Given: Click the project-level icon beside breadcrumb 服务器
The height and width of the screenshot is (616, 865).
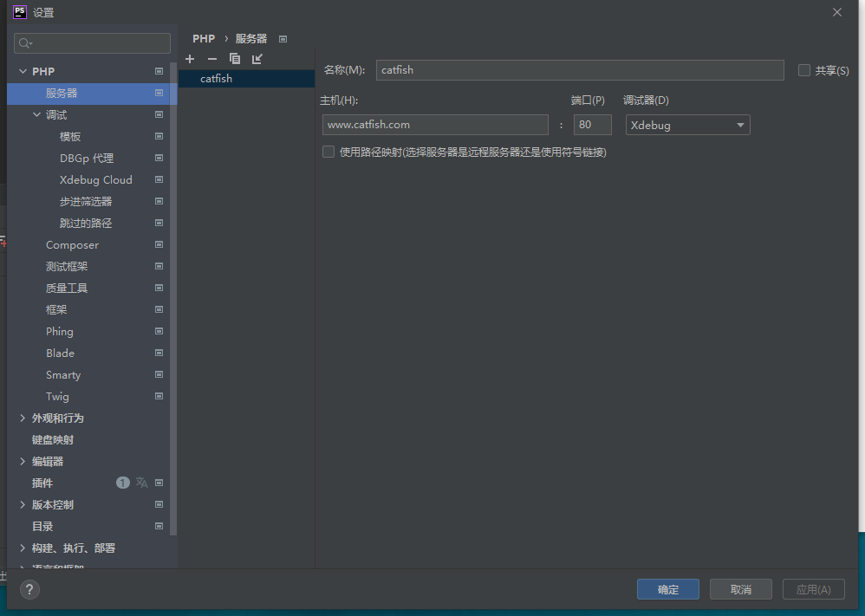Looking at the screenshot, I should pyautogui.click(x=283, y=39).
